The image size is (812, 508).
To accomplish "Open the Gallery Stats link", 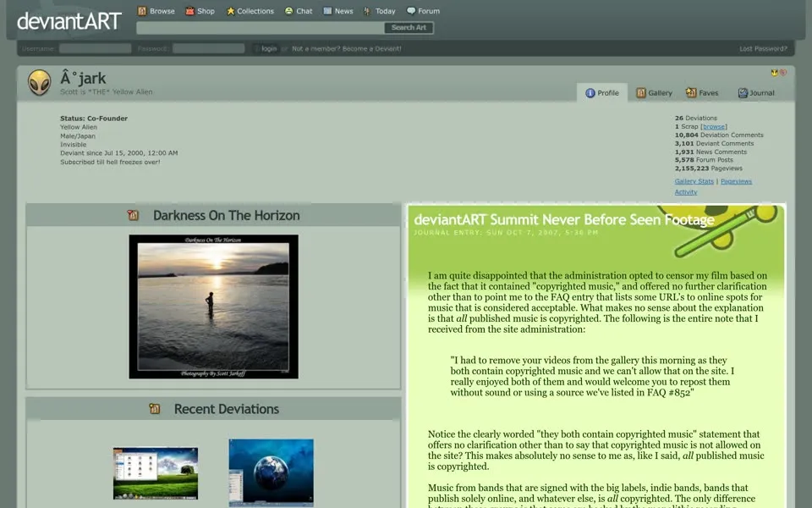I will [x=694, y=181].
